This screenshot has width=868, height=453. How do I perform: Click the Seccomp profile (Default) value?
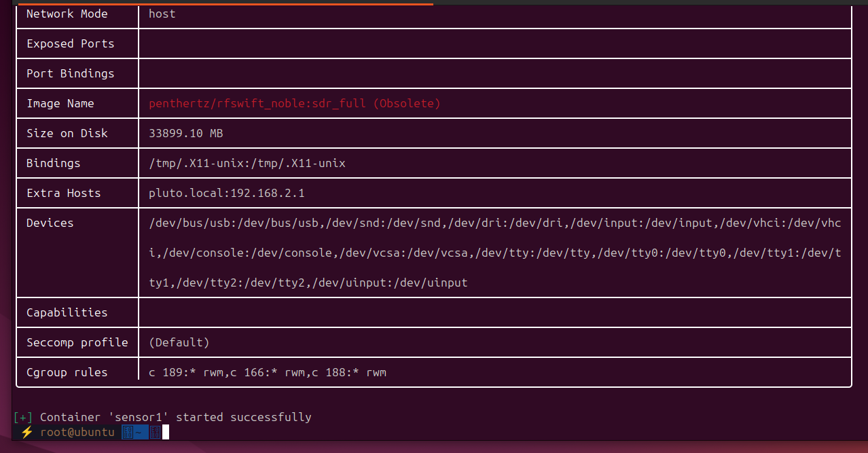click(x=179, y=342)
